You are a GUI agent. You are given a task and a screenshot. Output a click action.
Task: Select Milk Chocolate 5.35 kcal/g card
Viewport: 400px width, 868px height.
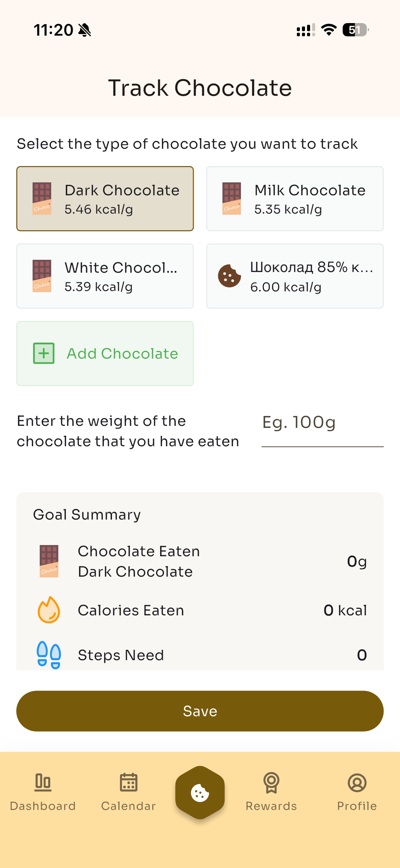(x=295, y=199)
